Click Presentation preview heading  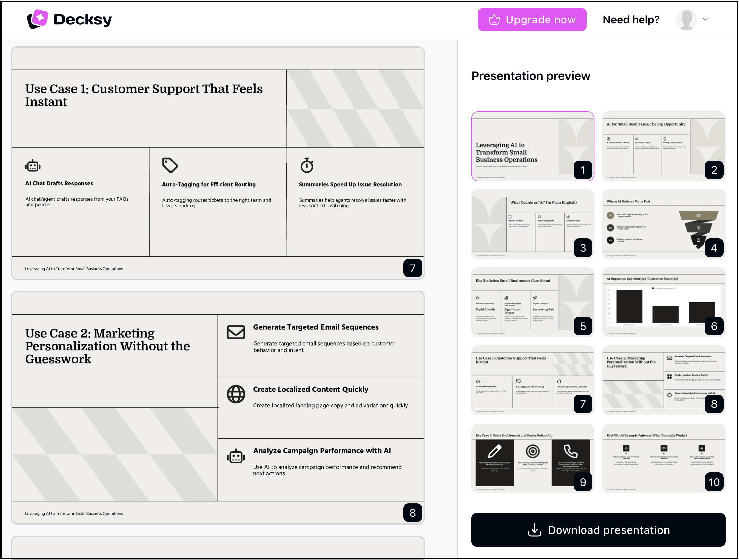point(530,76)
